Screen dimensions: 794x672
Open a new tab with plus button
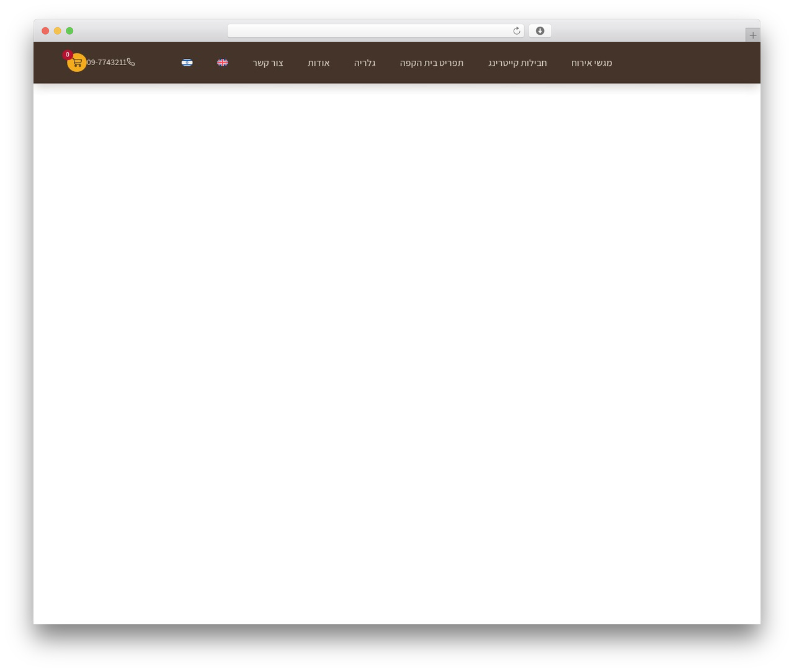pos(752,35)
